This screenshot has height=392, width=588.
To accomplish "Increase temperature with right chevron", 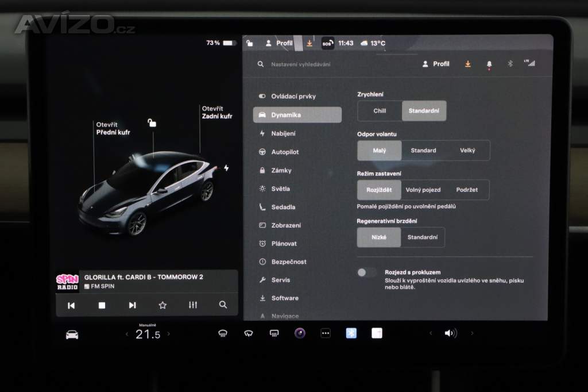I will coord(168,334).
